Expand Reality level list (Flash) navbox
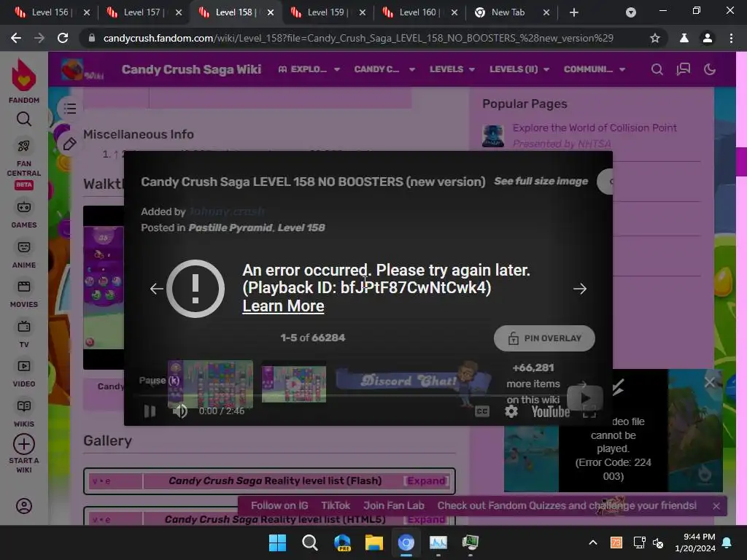Viewport: 747px width, 560px height. (x=426, y=481)
